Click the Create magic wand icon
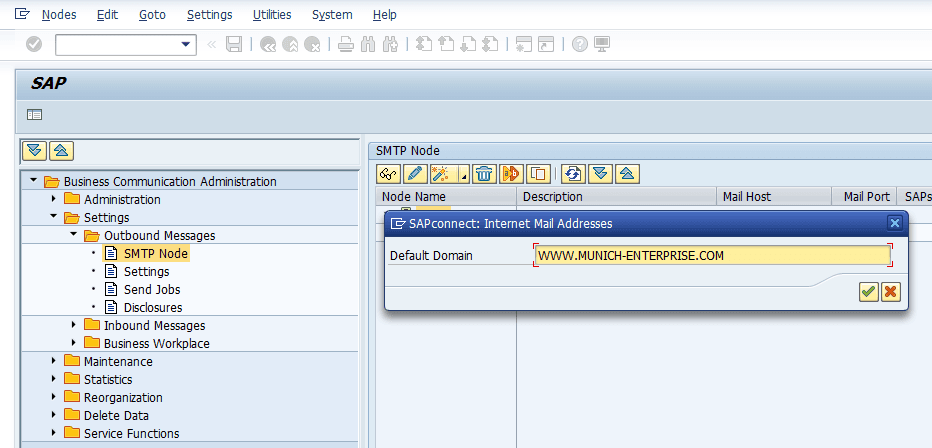The width and height of the screenshot is (932, 448). click(444, 173)
